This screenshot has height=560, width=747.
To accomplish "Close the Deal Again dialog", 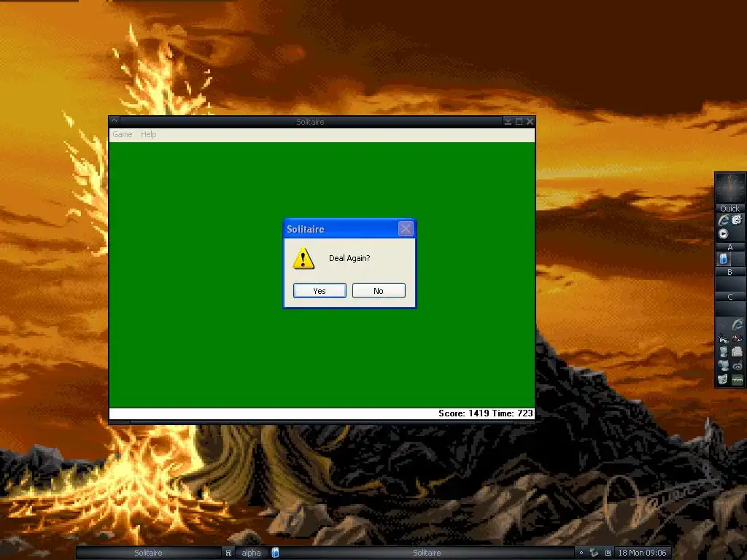I will 406,229.
